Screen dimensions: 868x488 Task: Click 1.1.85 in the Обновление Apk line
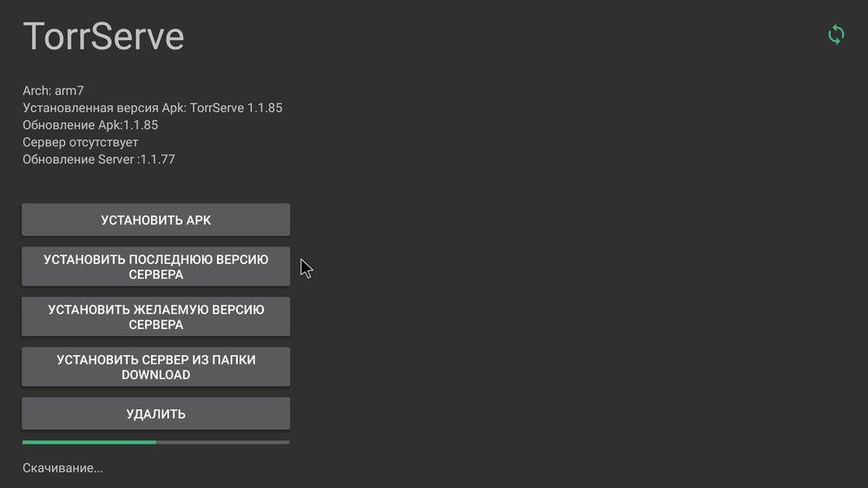click(x=140, y=125)
